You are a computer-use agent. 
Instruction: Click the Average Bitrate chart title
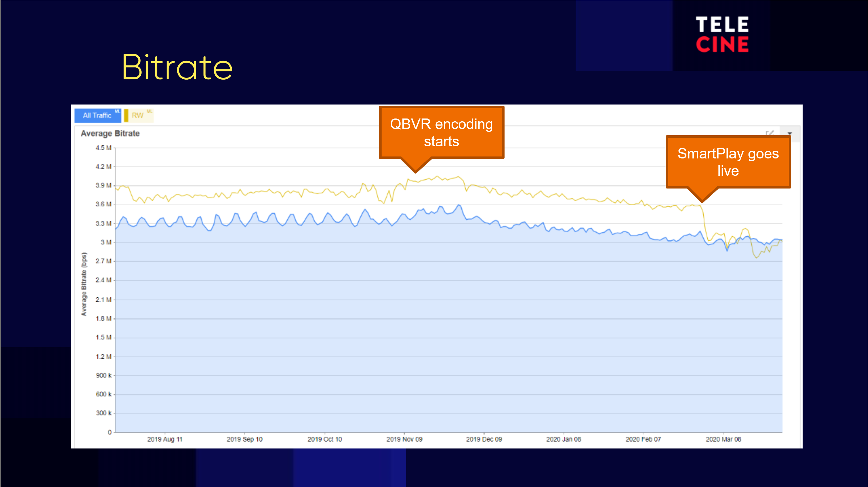(x=110, y=133)
